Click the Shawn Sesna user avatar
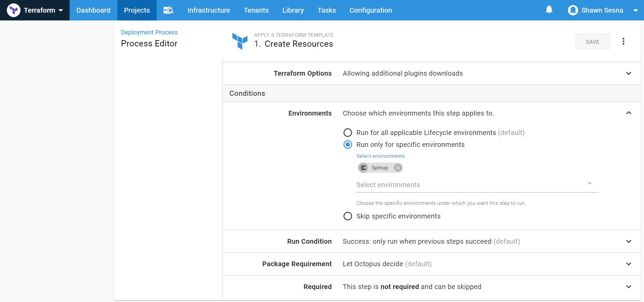644x302 pixels. click(x=573, y=10)
